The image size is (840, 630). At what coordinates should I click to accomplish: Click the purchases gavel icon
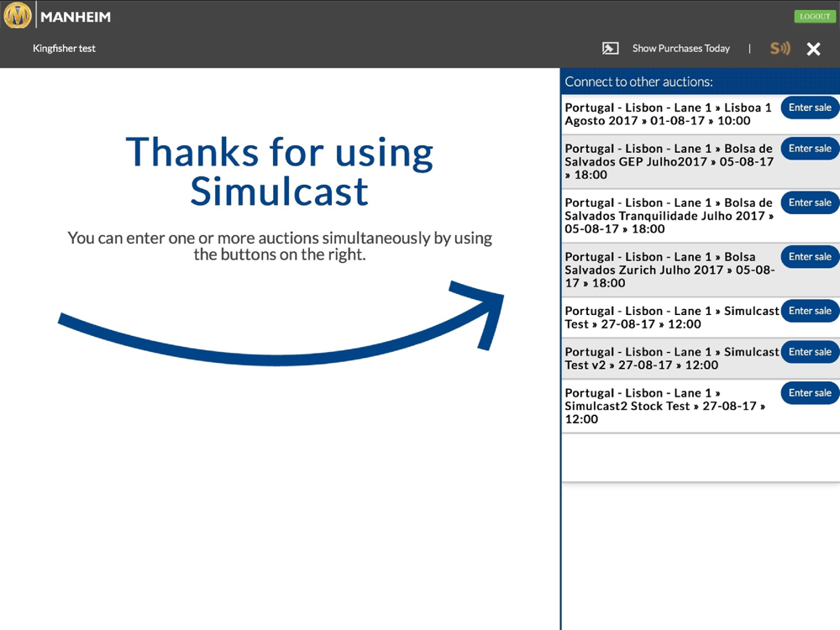point(610,49)
